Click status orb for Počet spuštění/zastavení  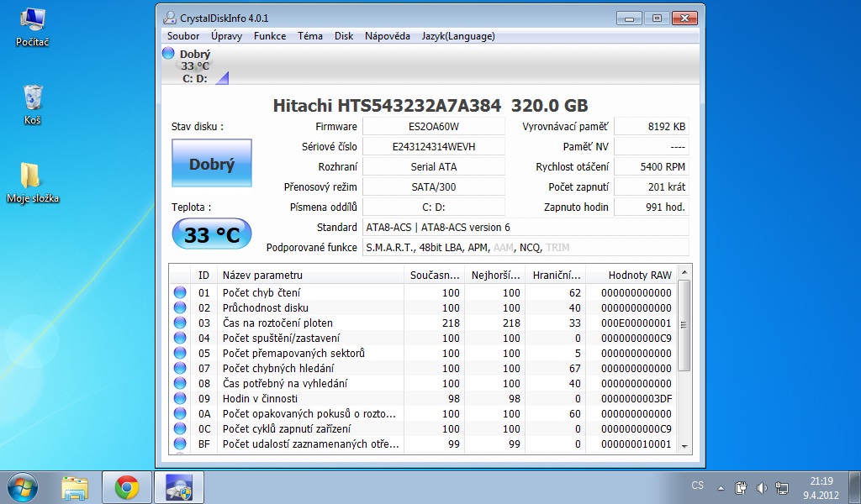180,338
